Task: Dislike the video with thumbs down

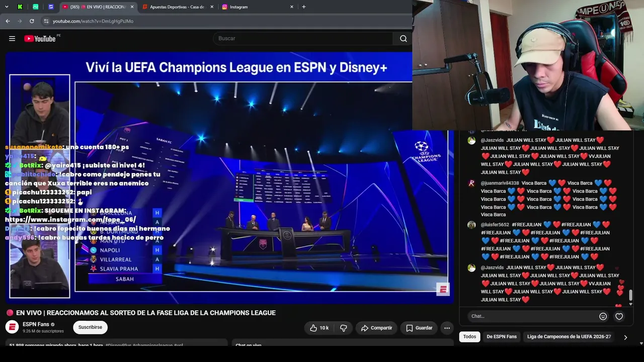Action: pyautogui.click(x=344, y=328)
